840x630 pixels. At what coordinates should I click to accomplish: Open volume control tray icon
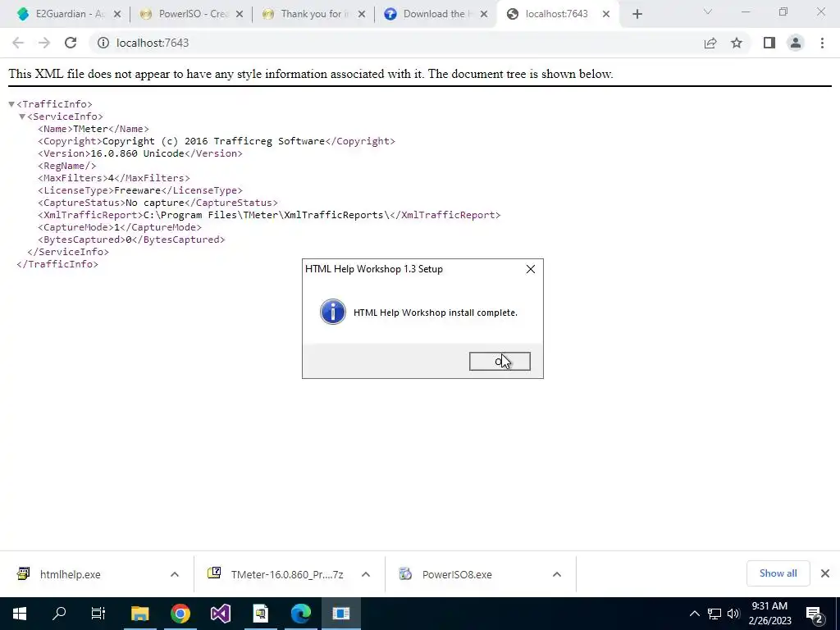click(x=733, y=614)
